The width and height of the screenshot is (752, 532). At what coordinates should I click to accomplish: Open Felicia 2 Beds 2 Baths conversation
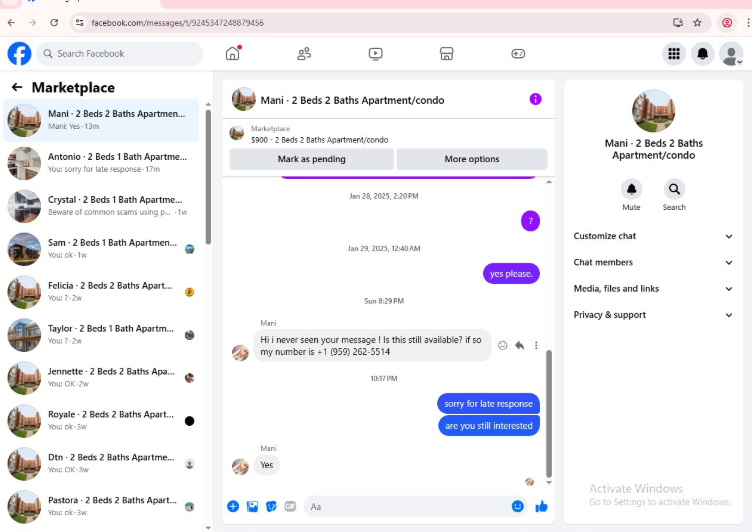point(101,292)
